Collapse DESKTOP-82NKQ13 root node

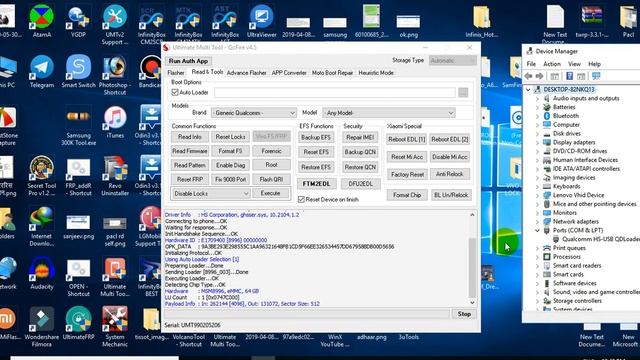pyautogui.click(x=529, y=89)
